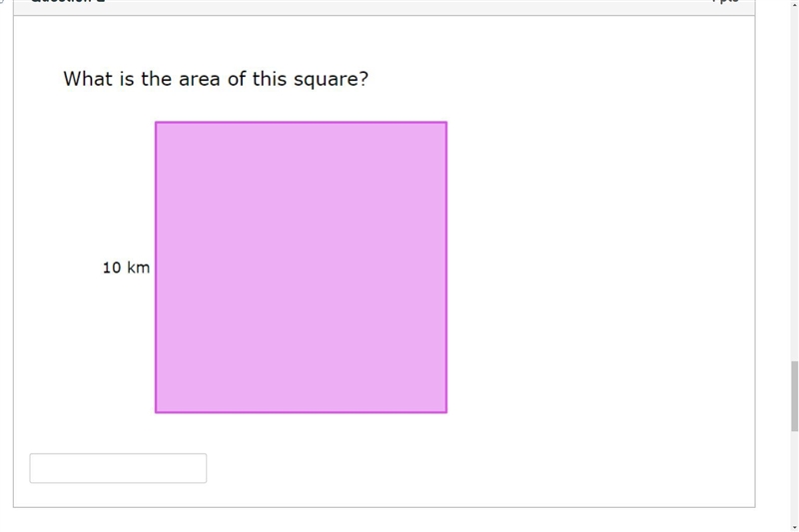Viewport: 799px width, 532px height.
Task: Click the gray question header bar
Action: click(385, 7)
